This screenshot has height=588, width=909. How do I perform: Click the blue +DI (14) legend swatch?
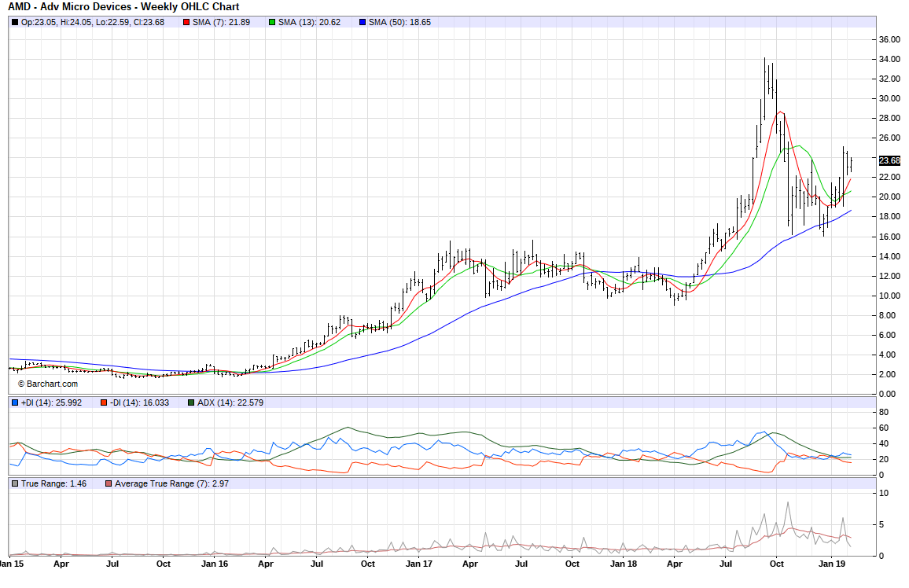pos(14,402)
